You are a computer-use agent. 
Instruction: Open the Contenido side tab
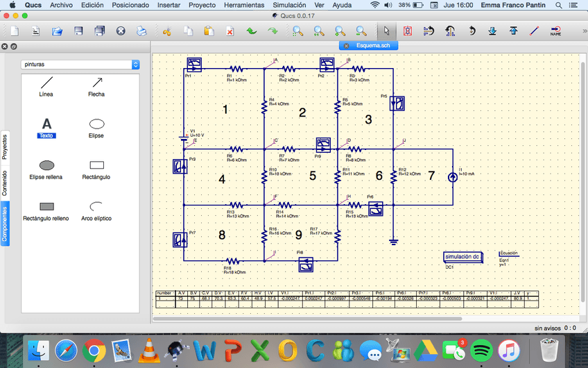coord(4,182)
